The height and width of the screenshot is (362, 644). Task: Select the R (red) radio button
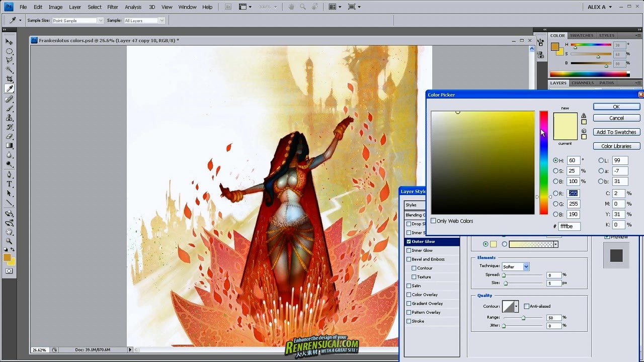pos(555,193)
